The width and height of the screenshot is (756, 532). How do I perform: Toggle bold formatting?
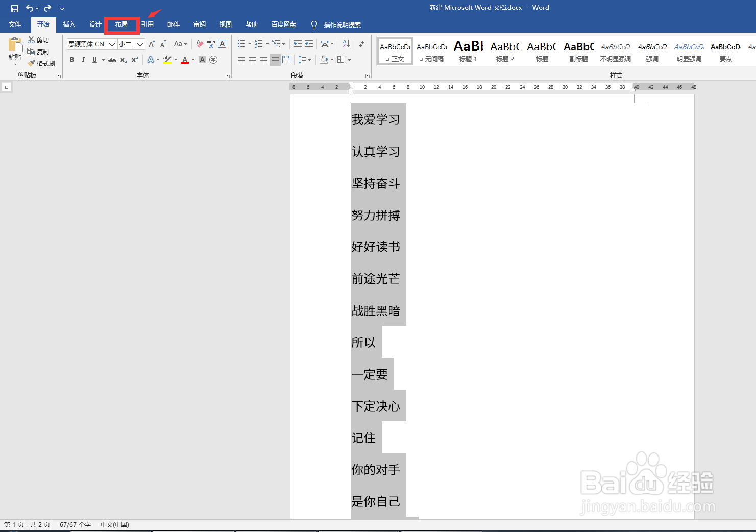(x=72, y=60)
